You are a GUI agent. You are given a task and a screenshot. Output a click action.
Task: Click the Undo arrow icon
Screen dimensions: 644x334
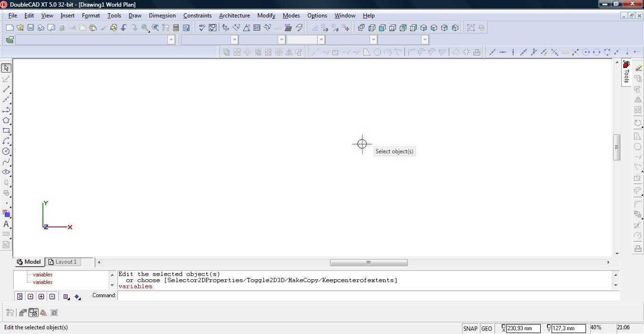pos(124,28)
